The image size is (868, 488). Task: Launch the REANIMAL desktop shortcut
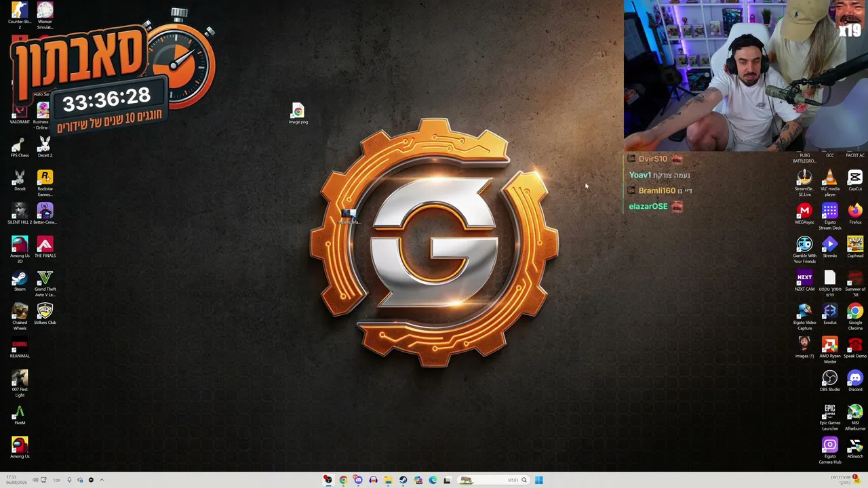tap(20, 348)
